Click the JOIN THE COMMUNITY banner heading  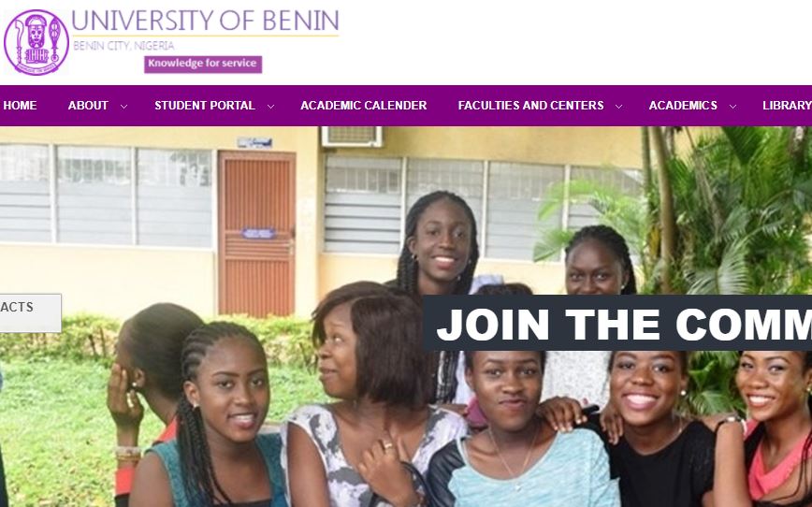(617, 323)
